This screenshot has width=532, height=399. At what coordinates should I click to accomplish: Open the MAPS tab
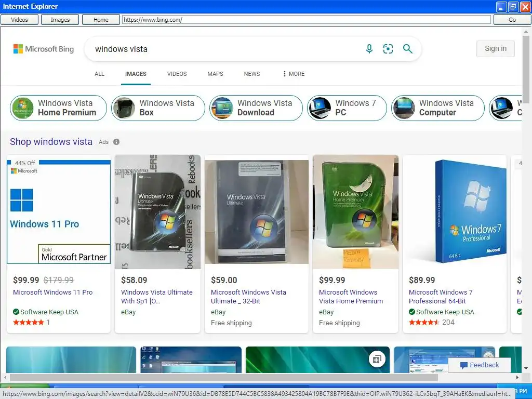coord(215,74)
